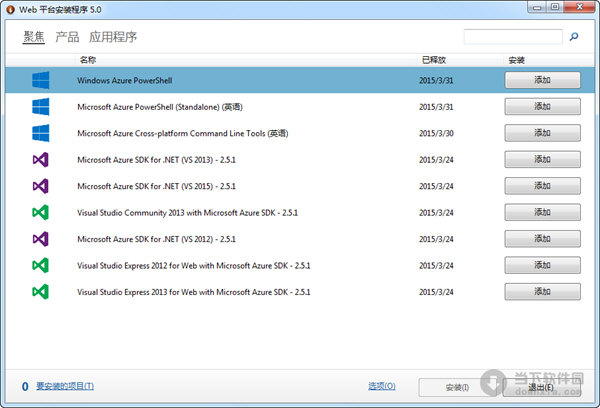
Task: Add Azure SDK for .NET (VS 2013)
Action: tap(542, 159)
